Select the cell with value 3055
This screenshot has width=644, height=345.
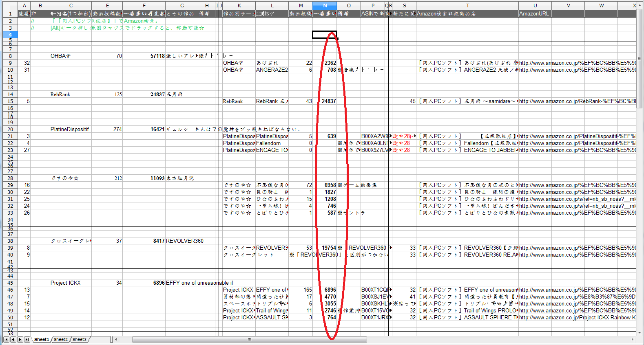click(325, 303)
